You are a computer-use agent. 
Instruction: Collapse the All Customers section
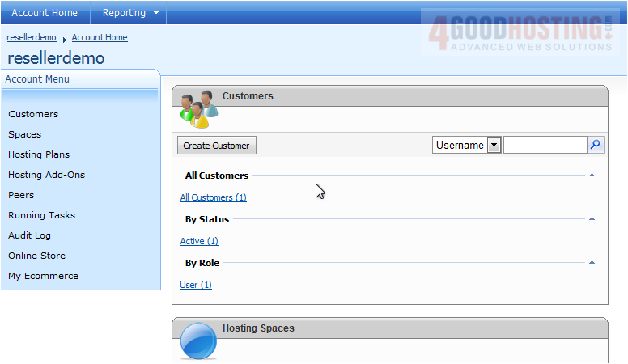coord(592,176)
